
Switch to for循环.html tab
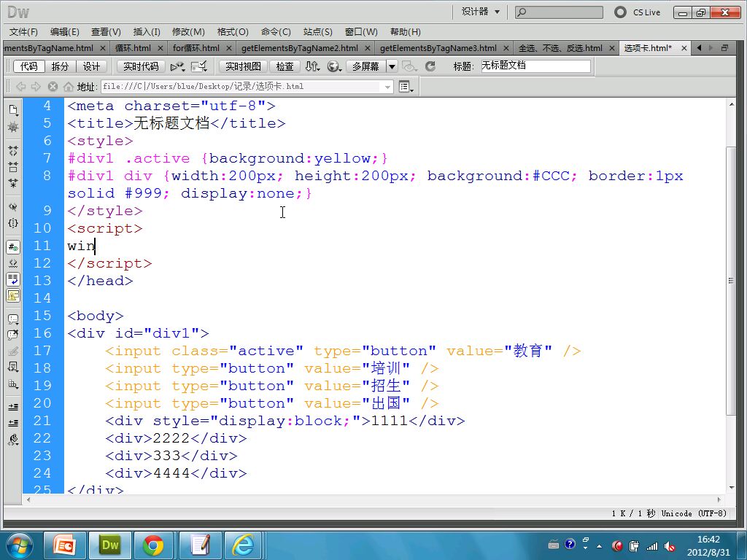[x=196, y=48]
